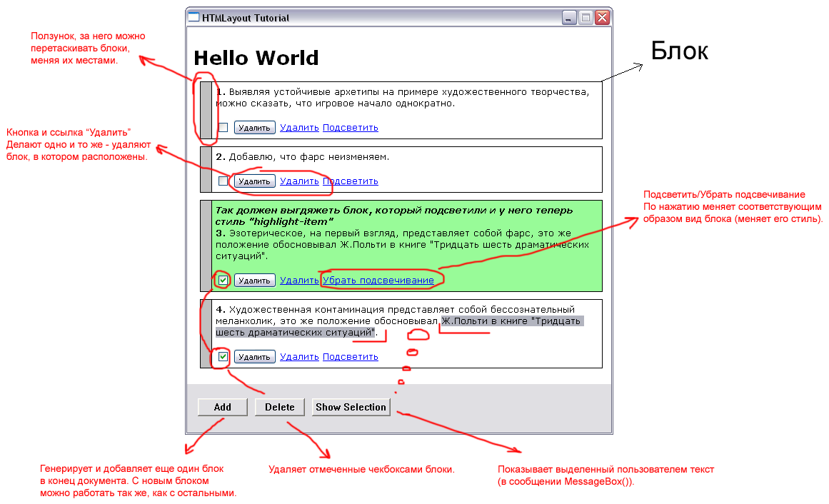Click the drag handle of block 1

(206, 110)
